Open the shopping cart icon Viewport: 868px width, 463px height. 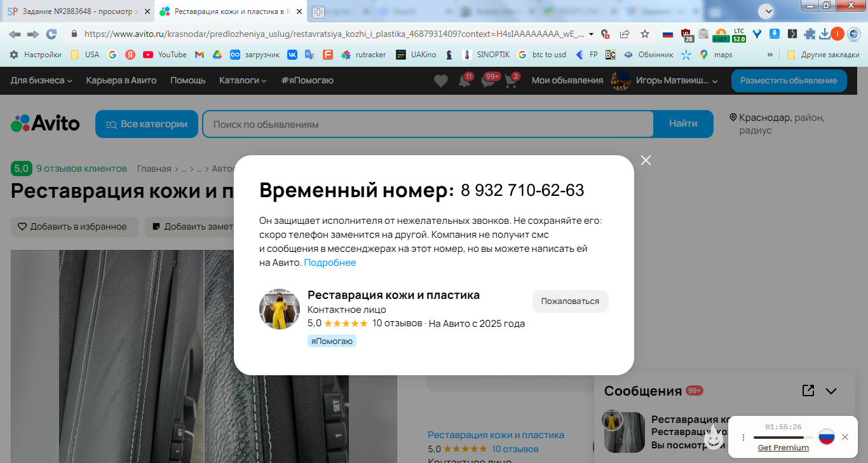click(x=511, y=81)
